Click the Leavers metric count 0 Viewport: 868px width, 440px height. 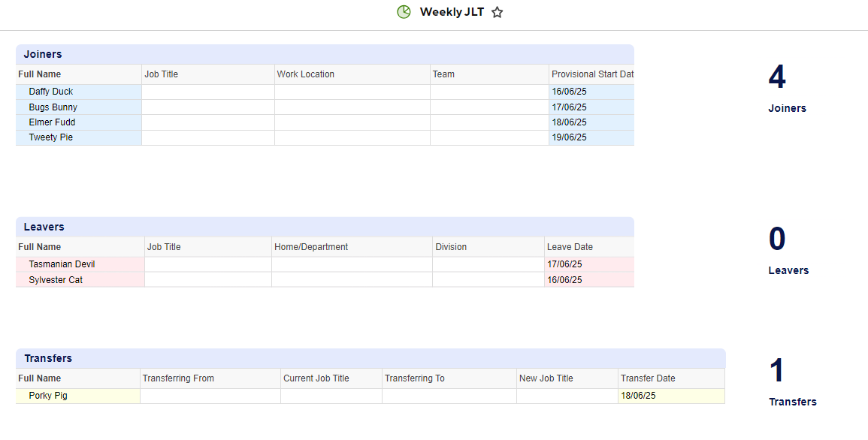point(777,239)
